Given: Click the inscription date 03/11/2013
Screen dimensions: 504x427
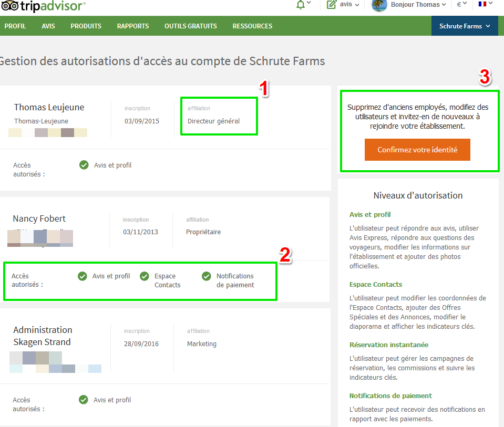Looking at the screenshot, I should pyautogui.click(x=140, y=232).
